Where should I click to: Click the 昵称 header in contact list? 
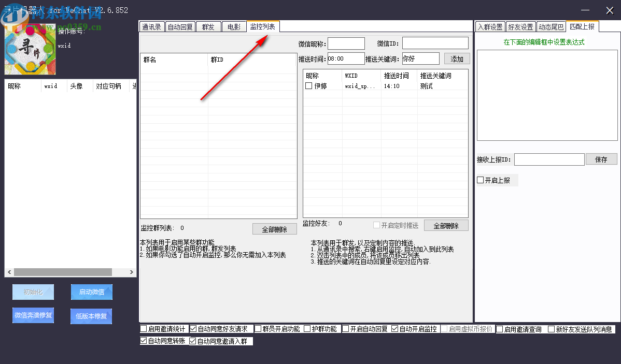[23, 86]
